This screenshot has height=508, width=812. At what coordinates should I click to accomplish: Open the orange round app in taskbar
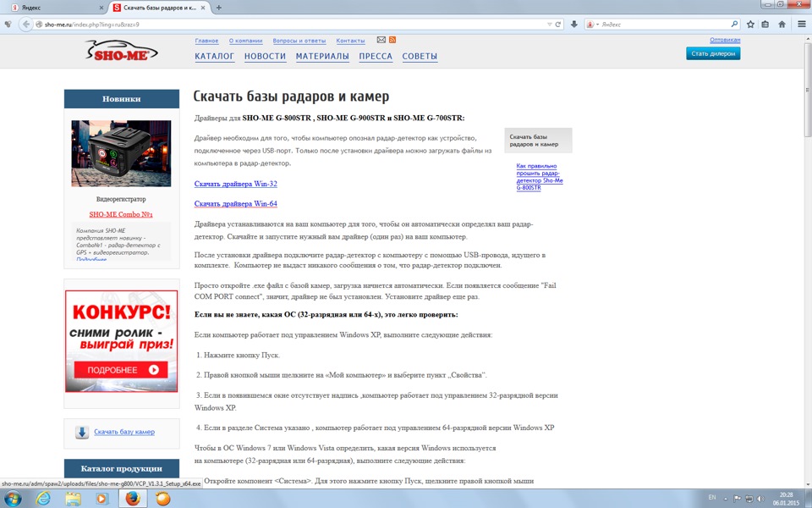(x=162, y=499)
